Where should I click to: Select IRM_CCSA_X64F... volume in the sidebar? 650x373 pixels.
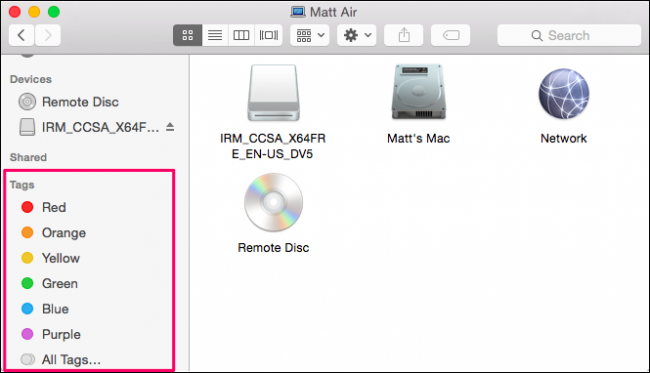click(100, 127)
